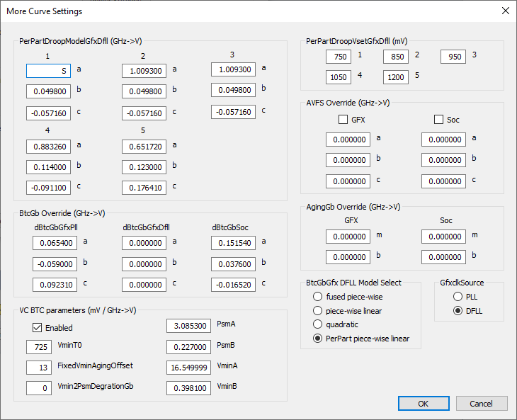
Task: Close the More Curve Settings dialog
Action: click(504, 11)
